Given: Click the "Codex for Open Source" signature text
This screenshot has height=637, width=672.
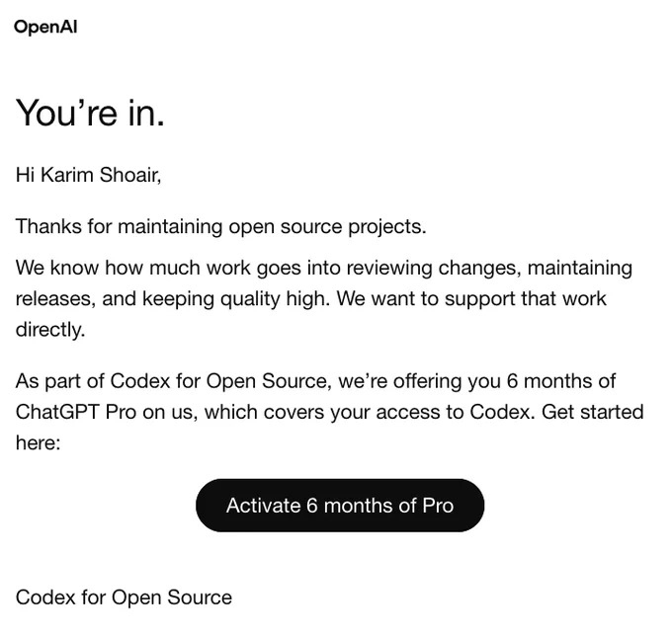Looking at the screenshot, I should 124,597.
